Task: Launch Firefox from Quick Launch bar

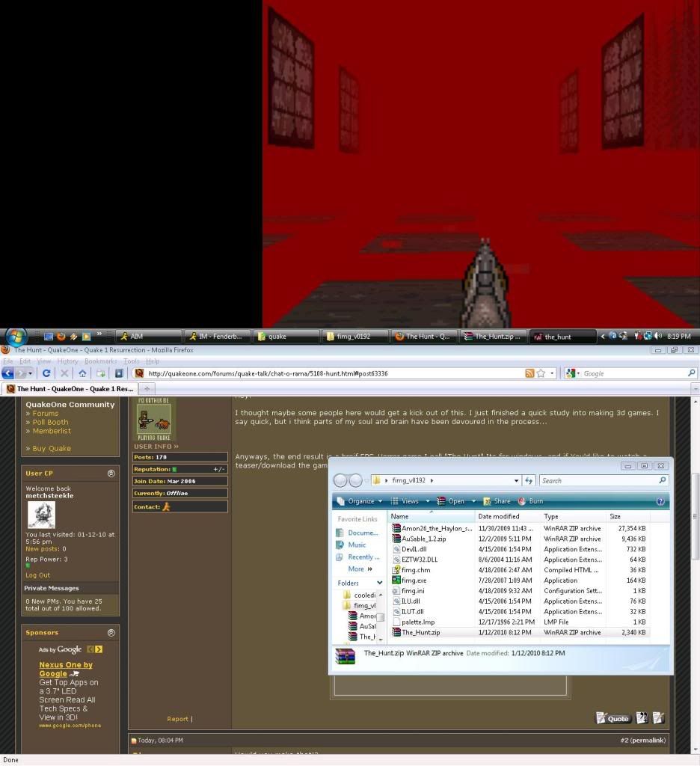Action: coord(61,337)
